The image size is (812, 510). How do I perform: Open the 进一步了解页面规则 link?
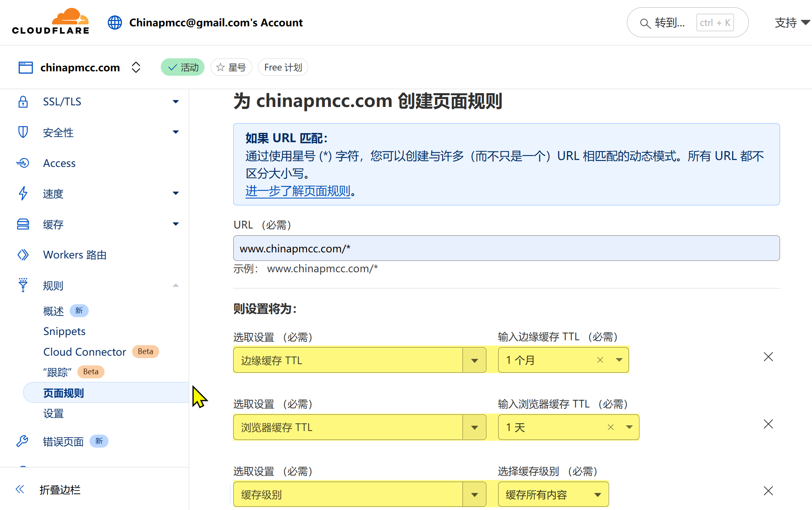[x=298, y=191]
